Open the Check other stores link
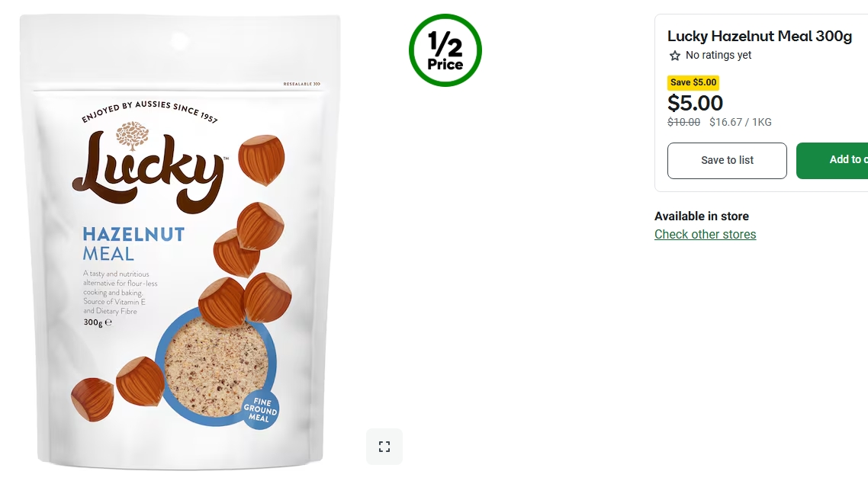The image size is (868, 484). click(x=705, y=235)
